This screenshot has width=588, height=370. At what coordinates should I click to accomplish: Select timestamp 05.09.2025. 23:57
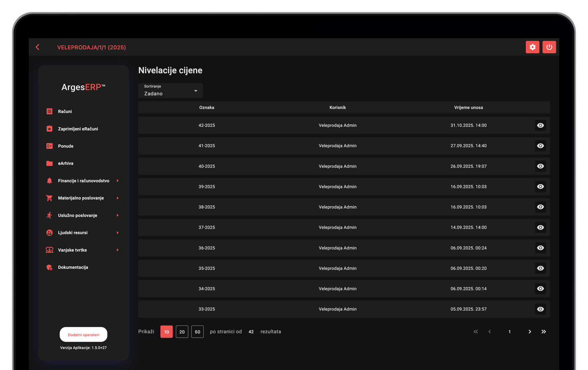pos(469,309)
